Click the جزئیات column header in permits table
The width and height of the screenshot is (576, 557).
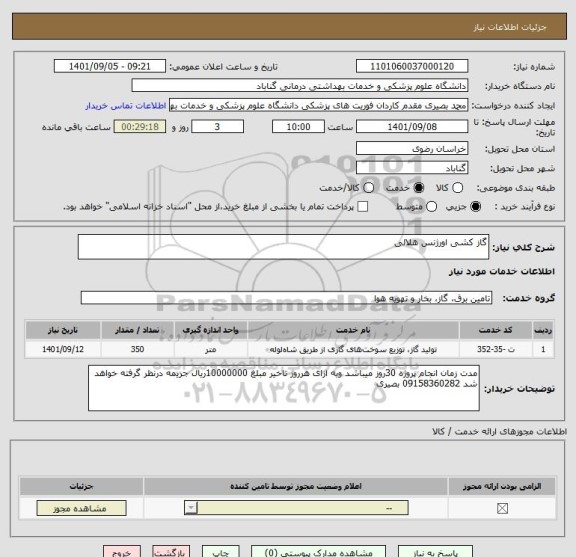[82, 486]
